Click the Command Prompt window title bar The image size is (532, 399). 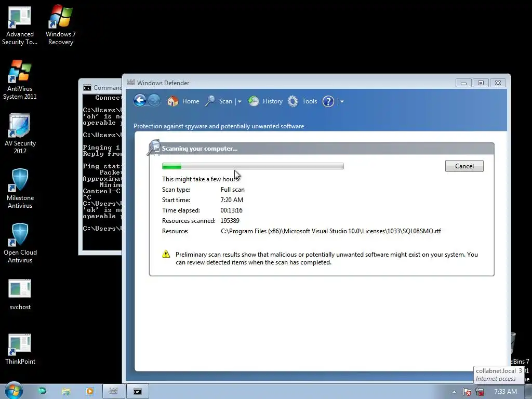(102, 87)
